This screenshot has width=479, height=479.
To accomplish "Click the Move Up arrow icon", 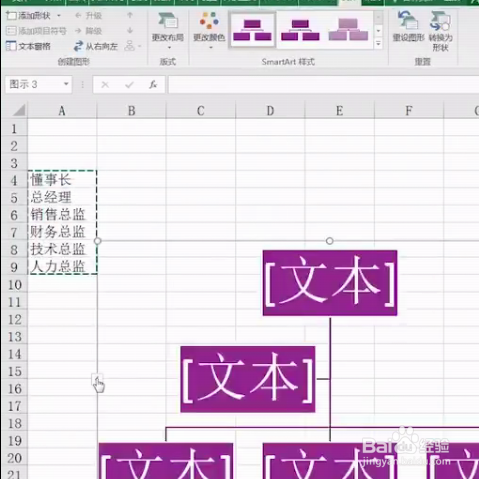I will pos(130,15).
